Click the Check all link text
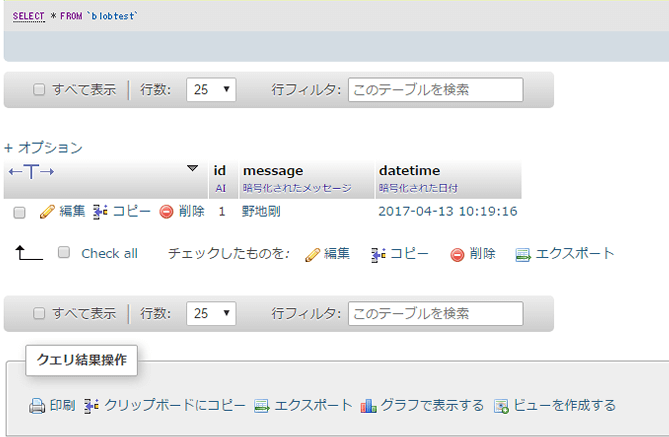The width and height of the screenshot is (669, 437). [109, 253]
